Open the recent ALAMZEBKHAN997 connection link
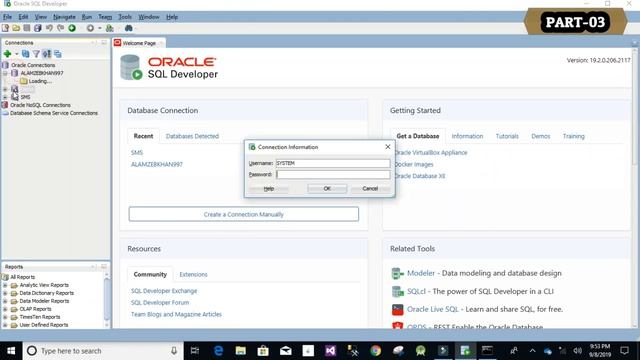The height and width of the screenshot is (360, 640). click(x=157, y=164)
